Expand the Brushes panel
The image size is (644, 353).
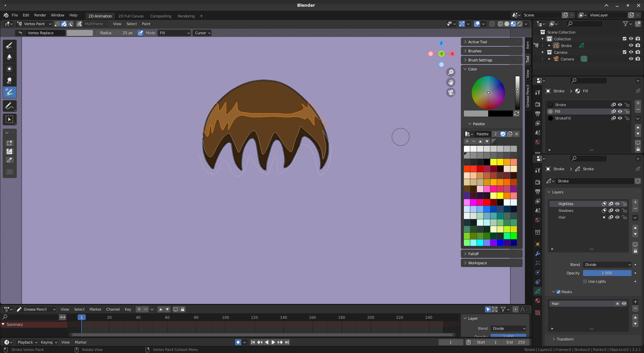(x=491, y=51)
